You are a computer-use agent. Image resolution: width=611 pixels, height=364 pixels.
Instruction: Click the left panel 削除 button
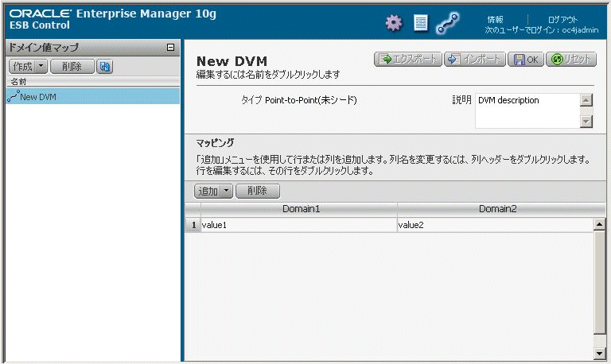coord(72,67)
